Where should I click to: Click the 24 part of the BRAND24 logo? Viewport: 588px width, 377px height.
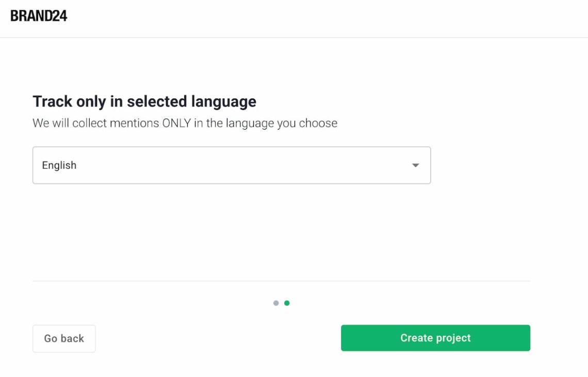pos(59,16)
